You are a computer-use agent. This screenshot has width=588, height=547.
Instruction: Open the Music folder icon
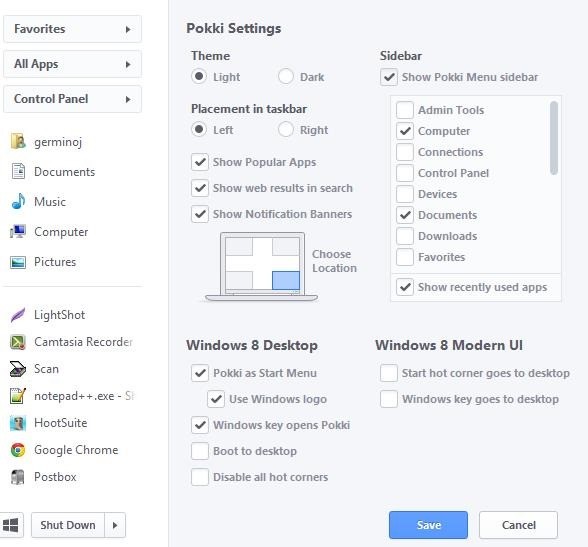pos(18,202)
